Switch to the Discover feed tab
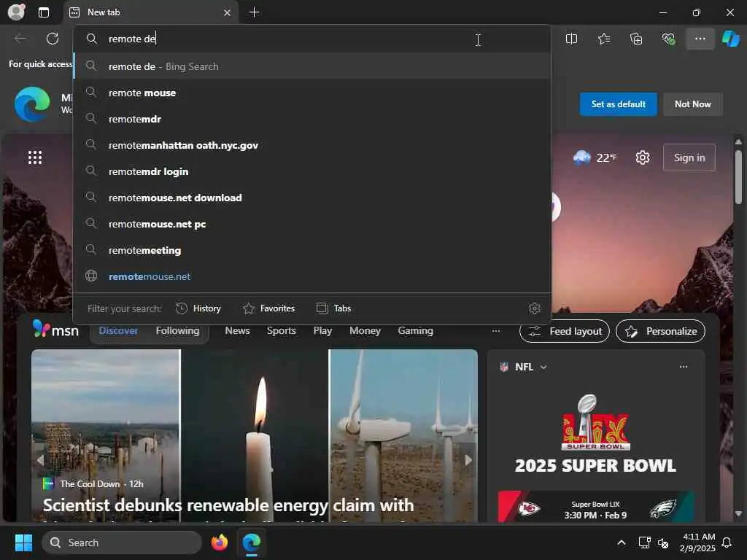The height and width of the screenshot is (560, 747). [118, 330]
